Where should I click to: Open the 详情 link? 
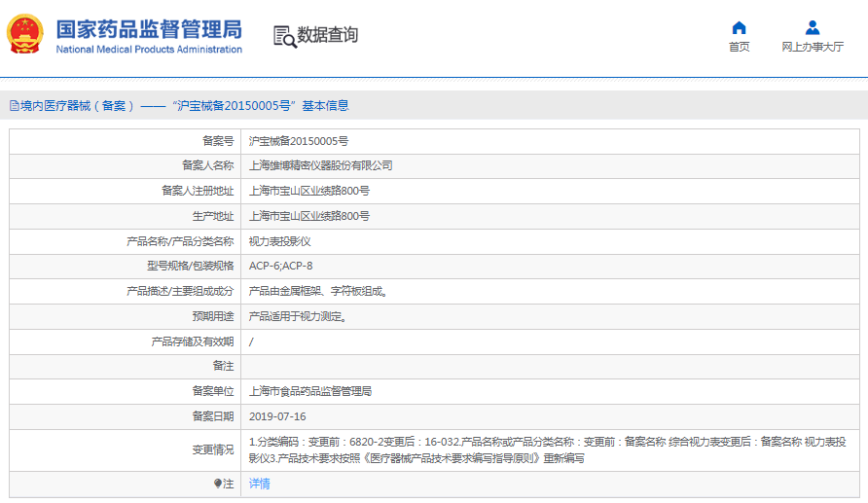click(260, 484)
